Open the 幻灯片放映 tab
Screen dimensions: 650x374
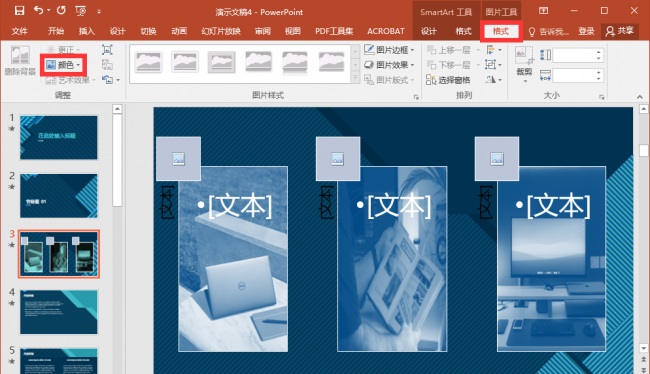click(x=221, y=31)
